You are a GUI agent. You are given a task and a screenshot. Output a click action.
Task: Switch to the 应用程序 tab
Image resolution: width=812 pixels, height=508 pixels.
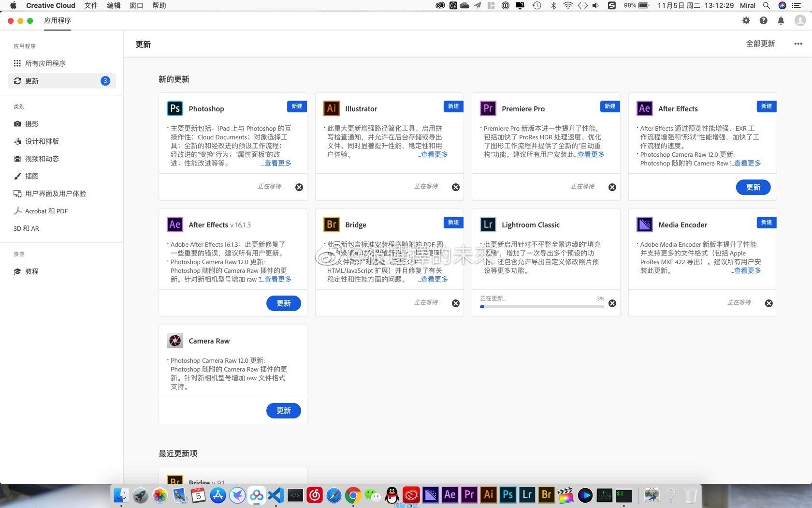click(58, 21)
